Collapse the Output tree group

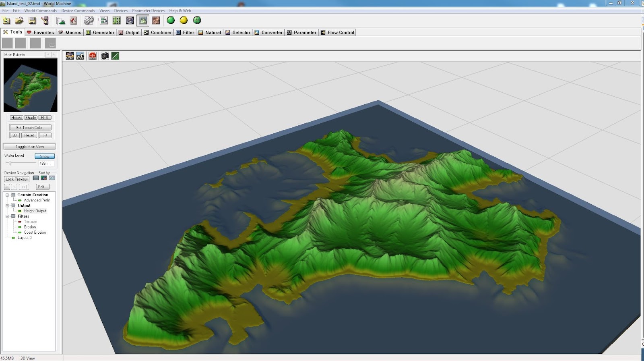pos(7,205)
